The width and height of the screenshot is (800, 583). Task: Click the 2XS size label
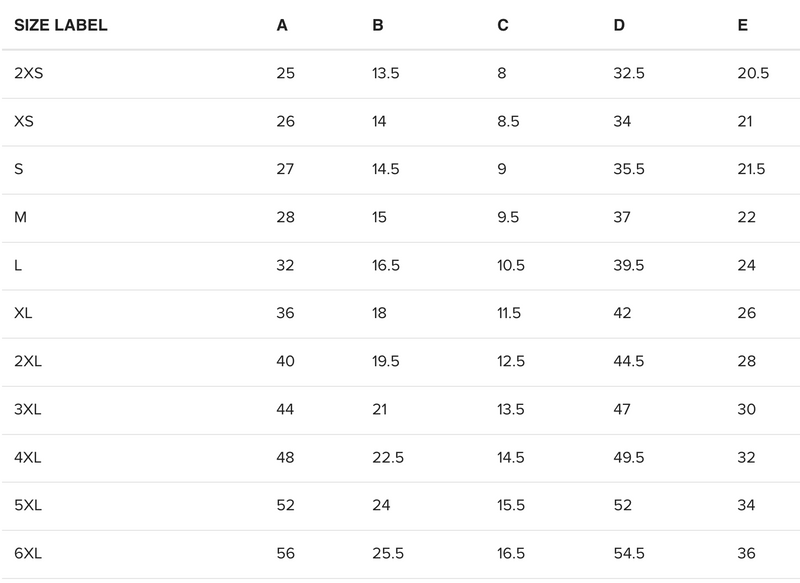[x=29, y=74]
